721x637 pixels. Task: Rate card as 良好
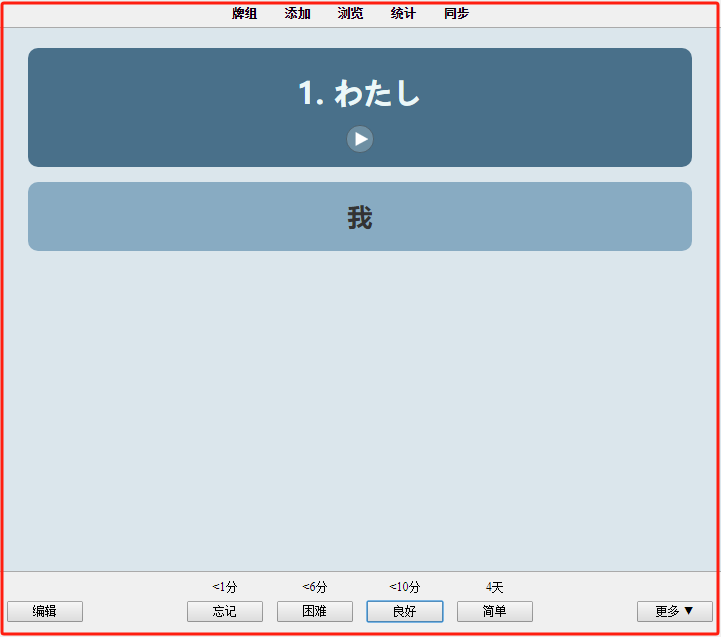point(405,611)
